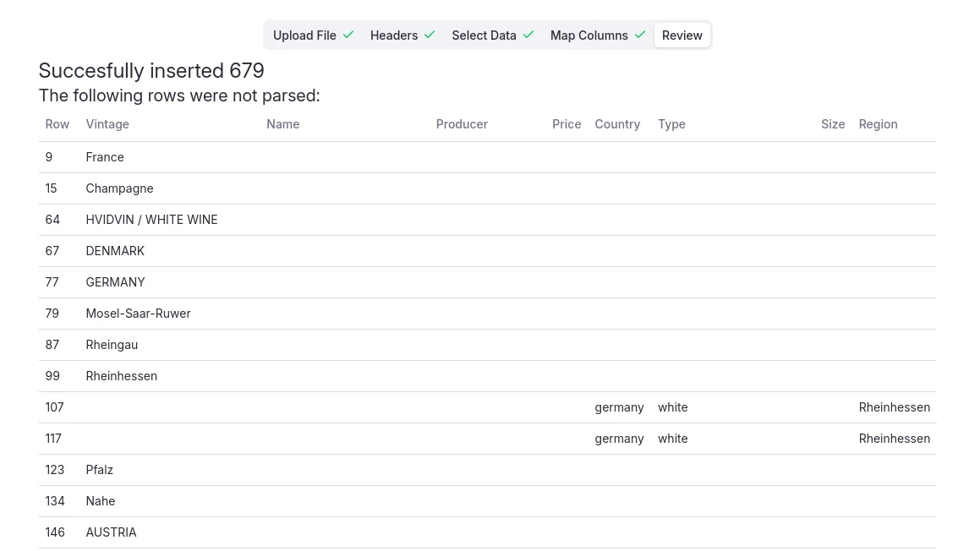Click the Region column header
This screenshot has height=551, width=980.
click(878, 123)
